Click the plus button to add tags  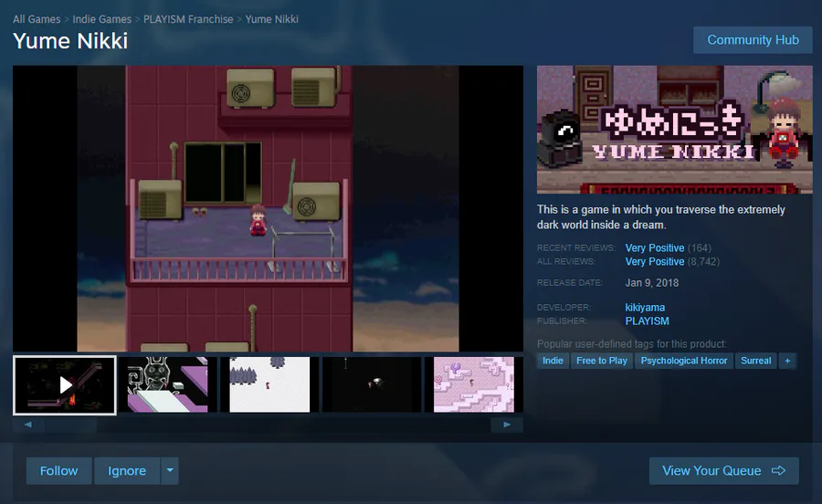pyautogui.click(x=787, y=361)
